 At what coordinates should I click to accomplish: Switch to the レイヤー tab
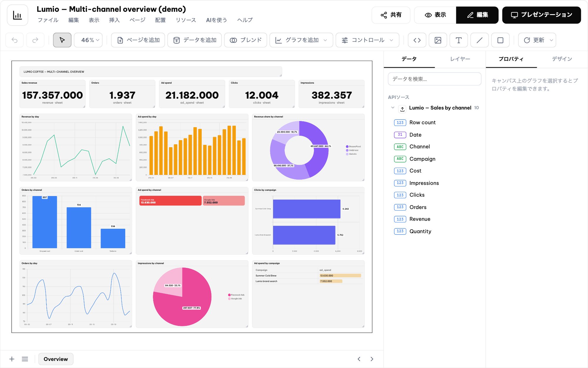click(460, 59)
